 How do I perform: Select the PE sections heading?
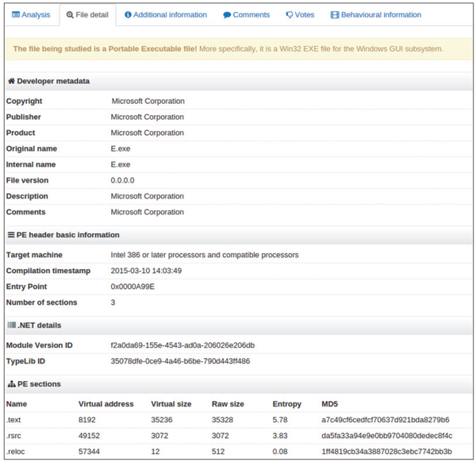[39, 384]
